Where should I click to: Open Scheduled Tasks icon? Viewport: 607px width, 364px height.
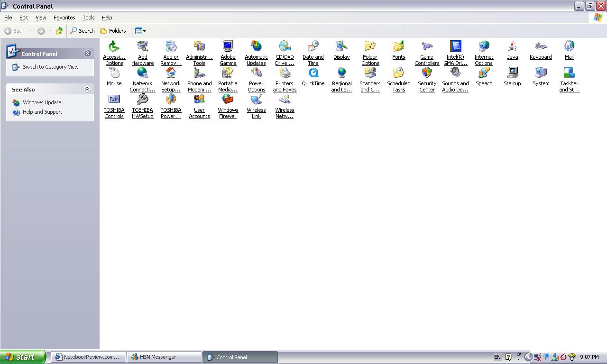[x=398, y=73]
